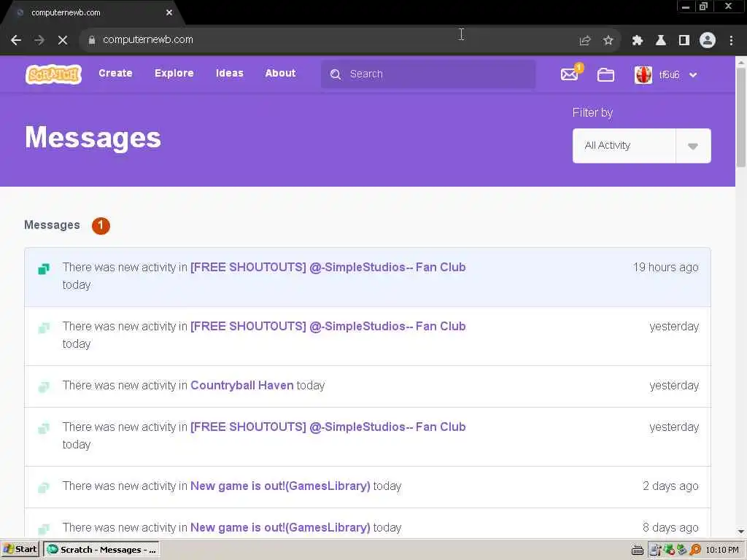Screen dimensions: 747x560
Task: Click the '2 days ago' timestamp
Action: [x=670, y=486]
